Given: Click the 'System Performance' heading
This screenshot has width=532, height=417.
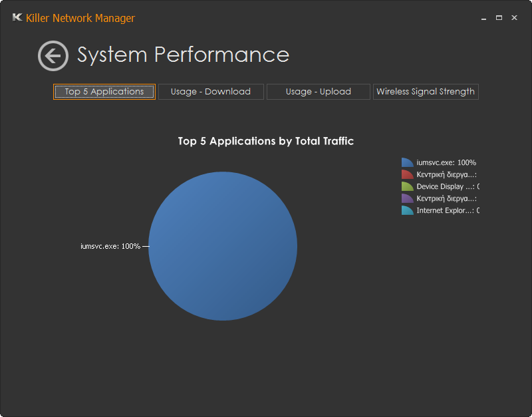Looking at the screenshot, I should (184, 55).
